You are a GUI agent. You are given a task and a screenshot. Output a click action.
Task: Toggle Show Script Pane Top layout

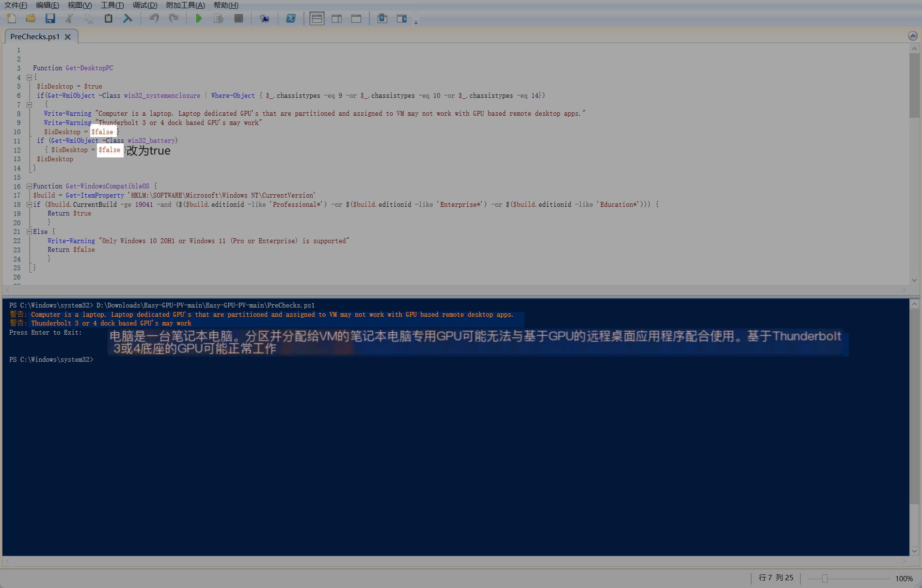pyautogui.click(x=317, y=18)
